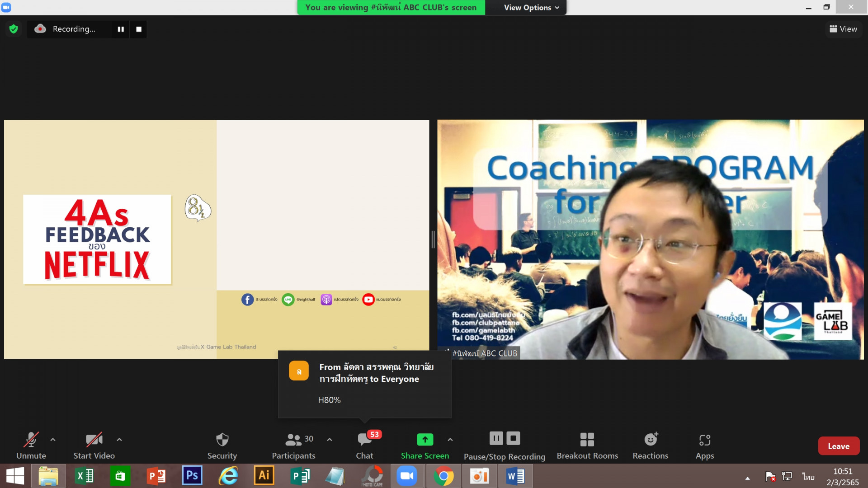Start Video camera
Viewport: 868px width, 488px height.
click(94, 446)
